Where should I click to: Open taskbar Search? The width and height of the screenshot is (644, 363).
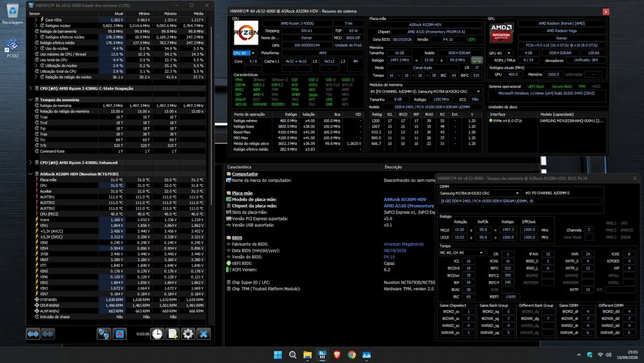point(292,355)
